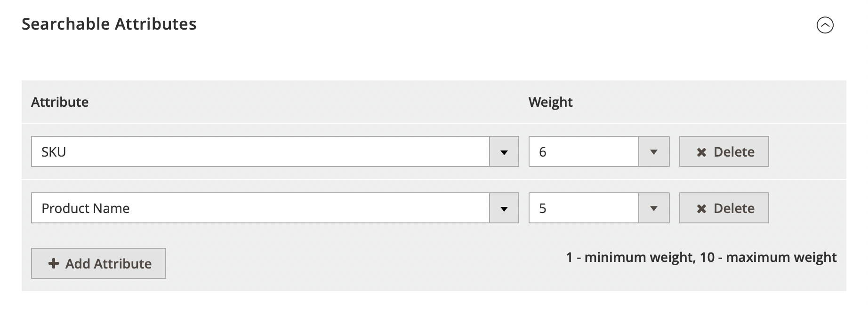This screenshot has height=316, width=868.
Task: Click the arrow on the SKU attribute dropdown
Action: pos(504,152)
